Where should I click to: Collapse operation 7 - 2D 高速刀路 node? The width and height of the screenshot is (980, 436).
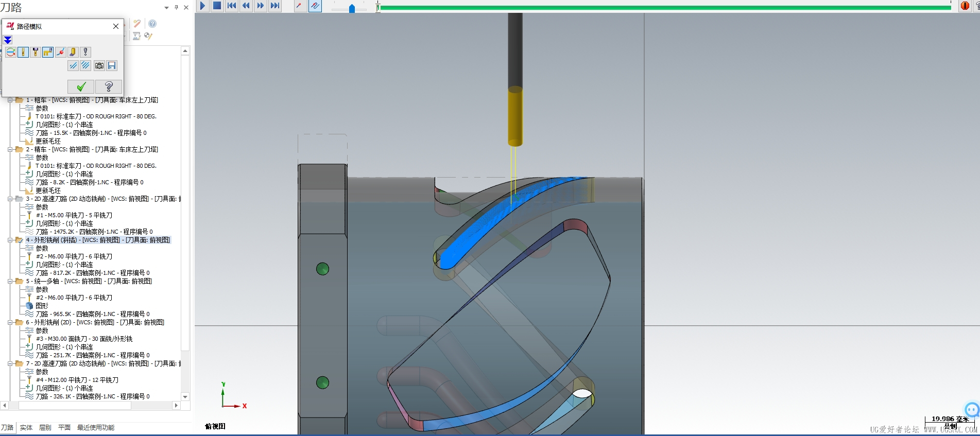click(10, 363)
